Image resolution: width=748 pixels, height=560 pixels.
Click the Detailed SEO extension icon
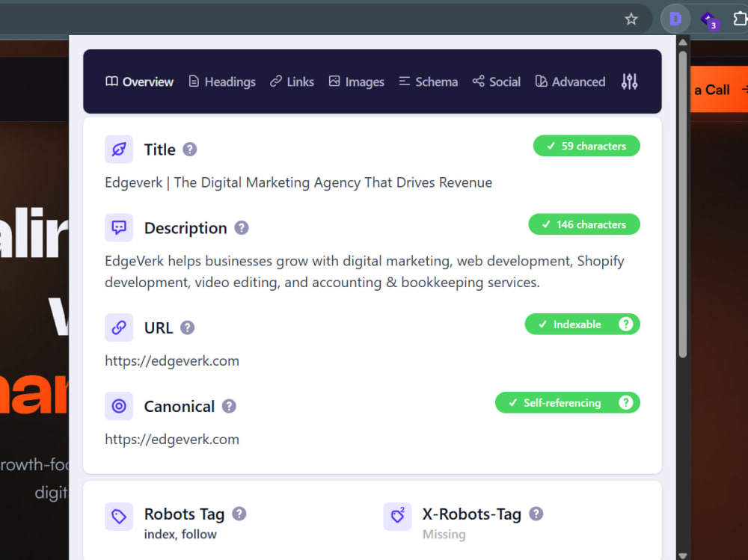675,19
